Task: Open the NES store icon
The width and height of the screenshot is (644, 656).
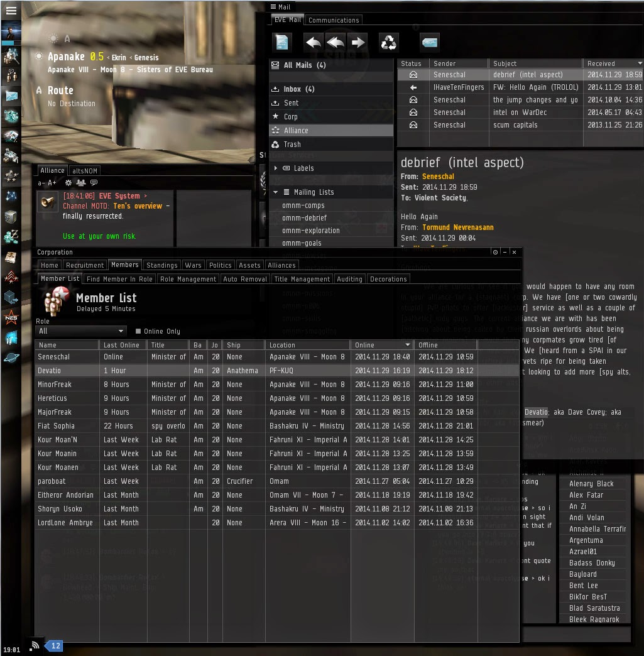Action: 11,317
